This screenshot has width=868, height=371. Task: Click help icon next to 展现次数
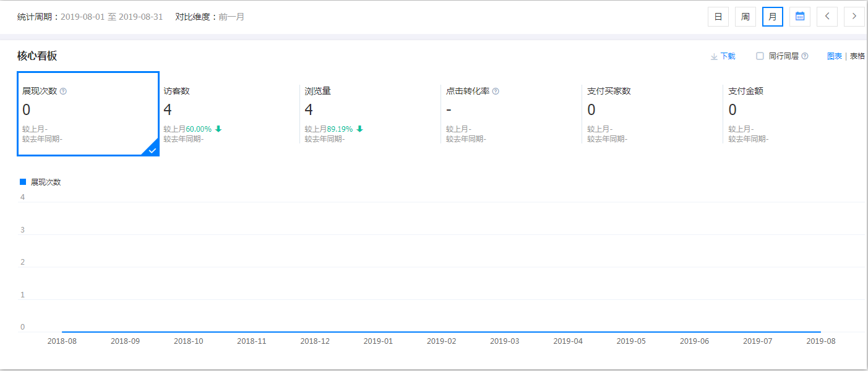coord(63,92)
